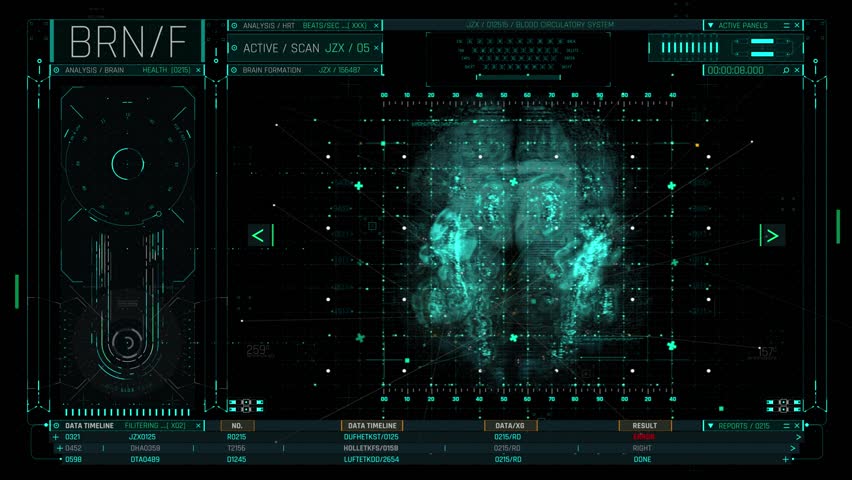The width and height of the screenshot is (852, 480).
Task: Click the previous scan left arrow
Action: (258, 235)
